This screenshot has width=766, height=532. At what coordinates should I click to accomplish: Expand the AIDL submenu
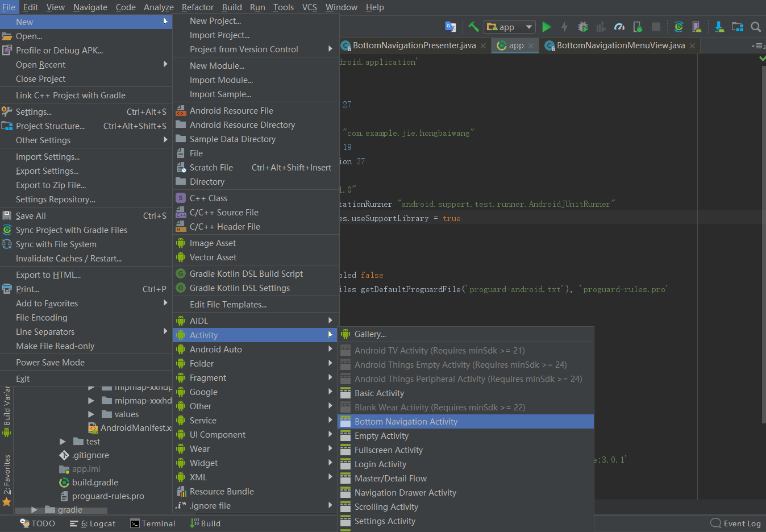click(256, 321)
